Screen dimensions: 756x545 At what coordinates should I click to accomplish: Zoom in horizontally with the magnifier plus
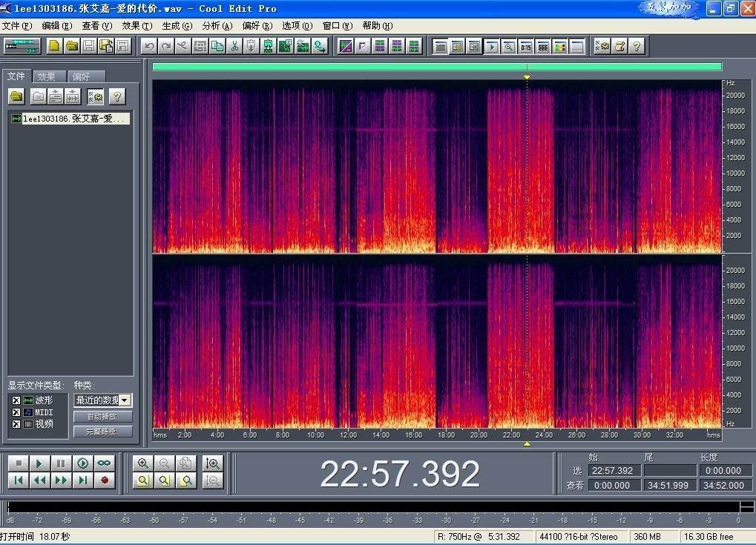[143, 463]
